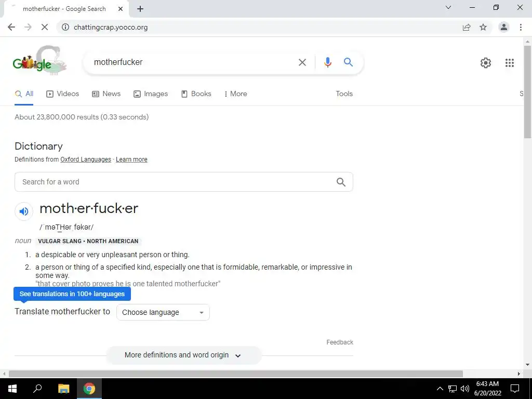Bookmark this page with star icon

(483, 27)
